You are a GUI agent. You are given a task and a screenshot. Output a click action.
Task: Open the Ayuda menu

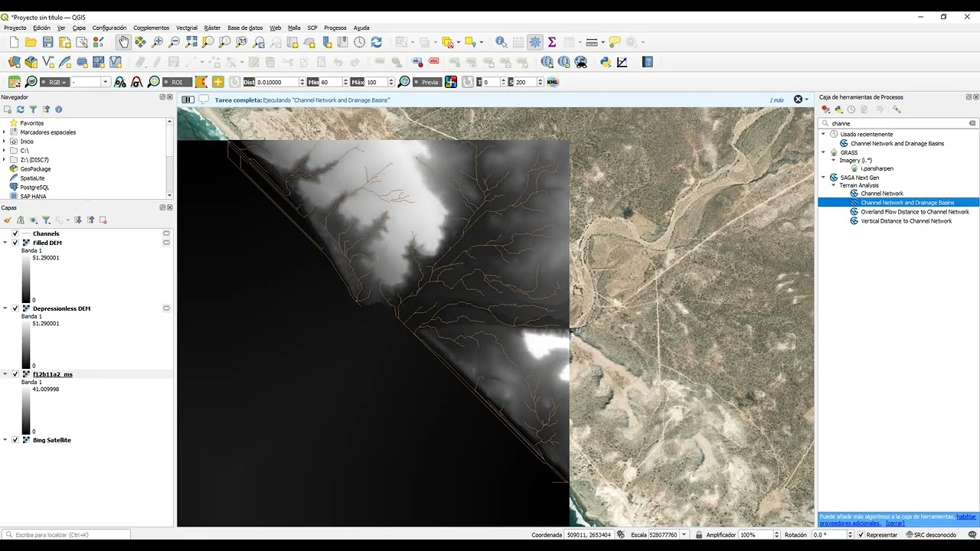[x=361, y=28]
